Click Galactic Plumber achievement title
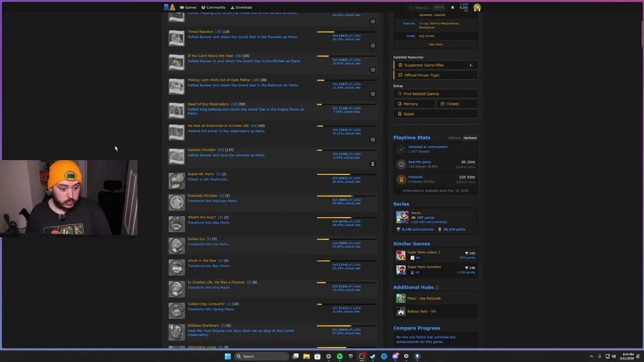The height and width of the screenshot is (362, 644). tap(201, 150)
